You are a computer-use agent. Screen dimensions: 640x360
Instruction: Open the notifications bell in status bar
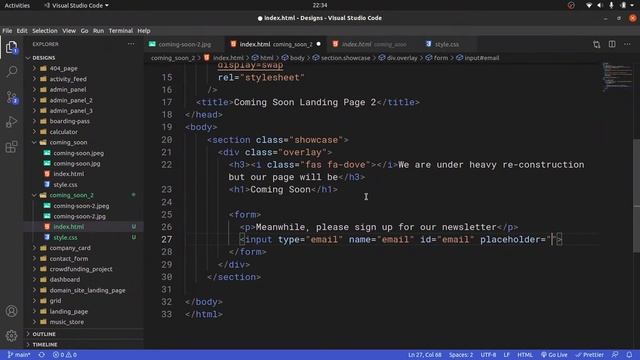629,355
